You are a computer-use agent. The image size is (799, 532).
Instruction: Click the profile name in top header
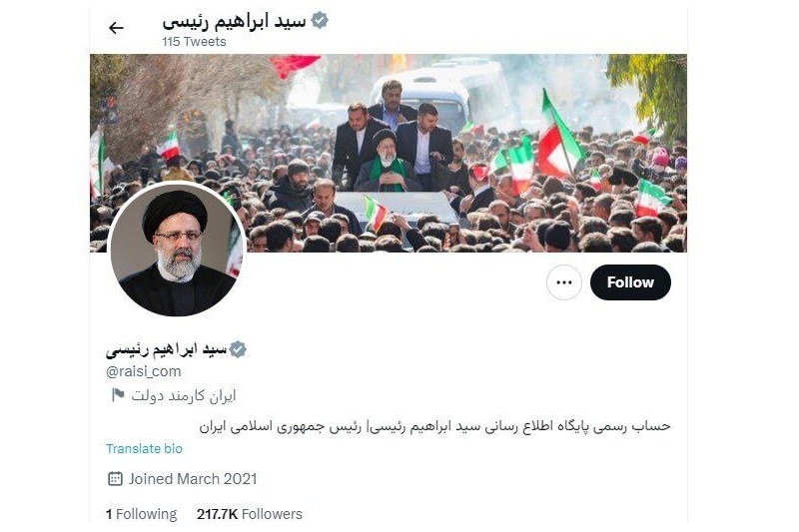[x=235, y=21]
